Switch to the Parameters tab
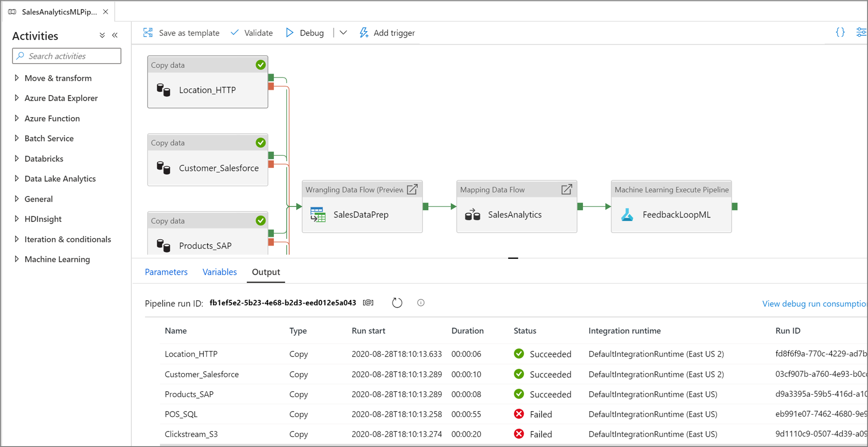 (166, 272)
